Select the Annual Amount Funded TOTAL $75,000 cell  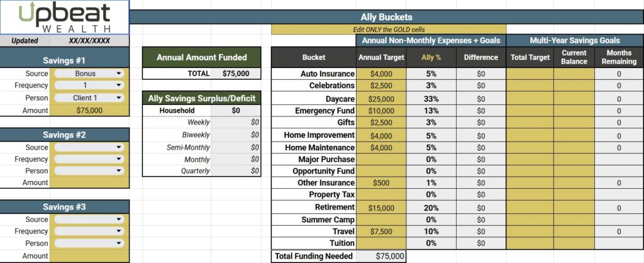point(235,74)
